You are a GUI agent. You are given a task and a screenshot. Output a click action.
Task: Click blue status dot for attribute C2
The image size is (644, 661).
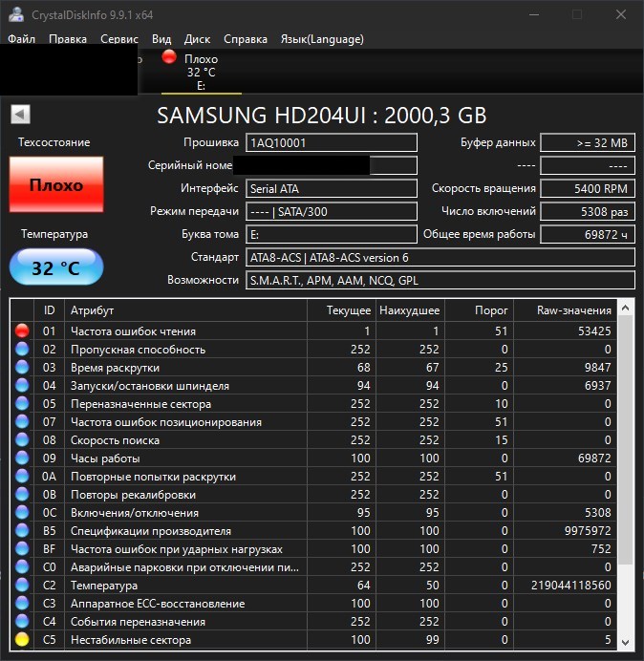(x=22, y=585)
